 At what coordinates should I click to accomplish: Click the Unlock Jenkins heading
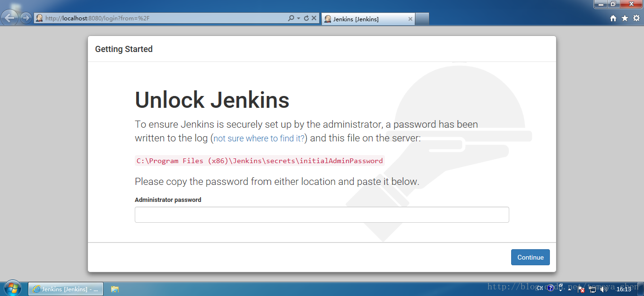[212, 100]
